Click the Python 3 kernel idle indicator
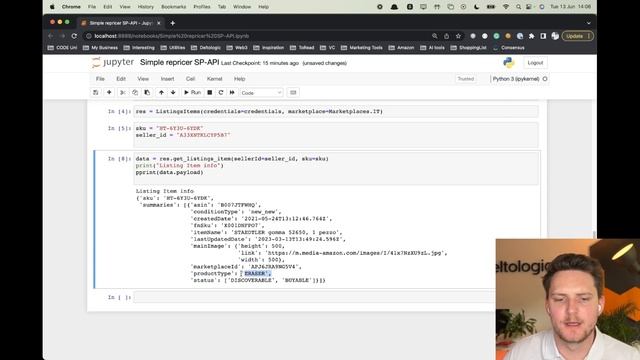Viewport: 640px width, 360px height. point(545,79)
